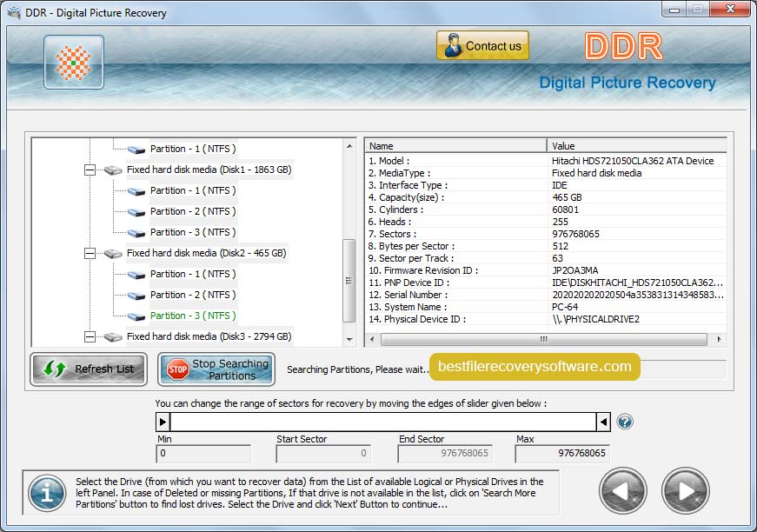The width and height of the screenshot is (757, 532).
Task: Click the Name column header
Action: 455,146
